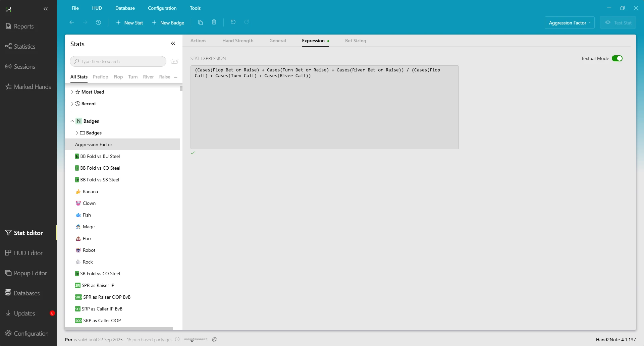Click the settings gear in status bar
This screenshot has width=644, height=346.
point(214,340)
